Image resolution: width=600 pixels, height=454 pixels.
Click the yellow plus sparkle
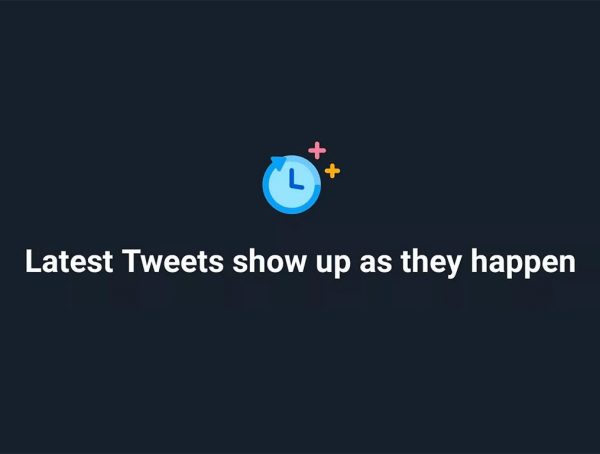tap(332, 171)
